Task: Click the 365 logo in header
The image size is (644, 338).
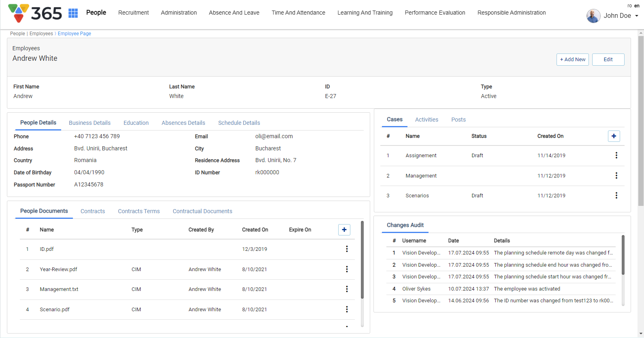Action: point(35,13)
